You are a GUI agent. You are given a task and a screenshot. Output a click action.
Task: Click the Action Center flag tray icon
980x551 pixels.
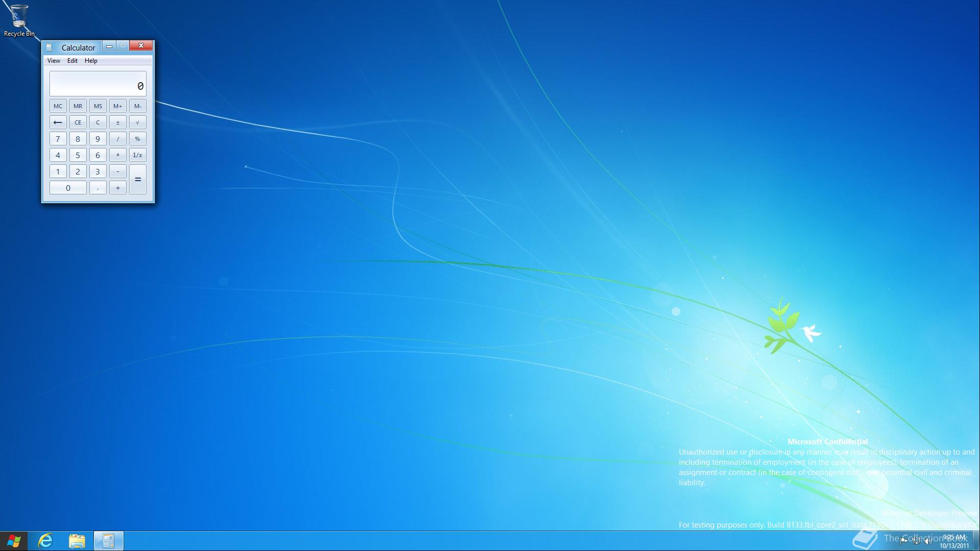(x=904, y=541)
